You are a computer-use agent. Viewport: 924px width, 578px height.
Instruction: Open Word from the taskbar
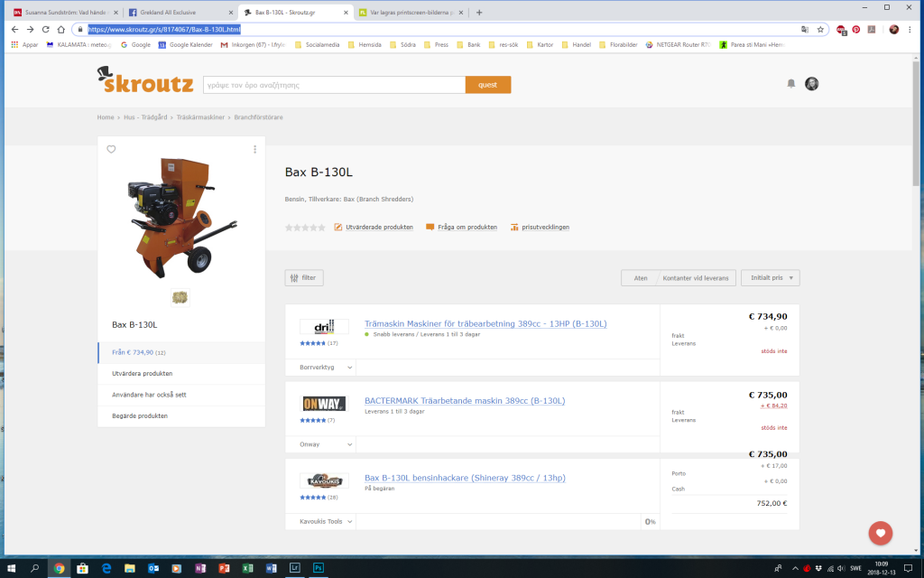click(x=271, y=568)
